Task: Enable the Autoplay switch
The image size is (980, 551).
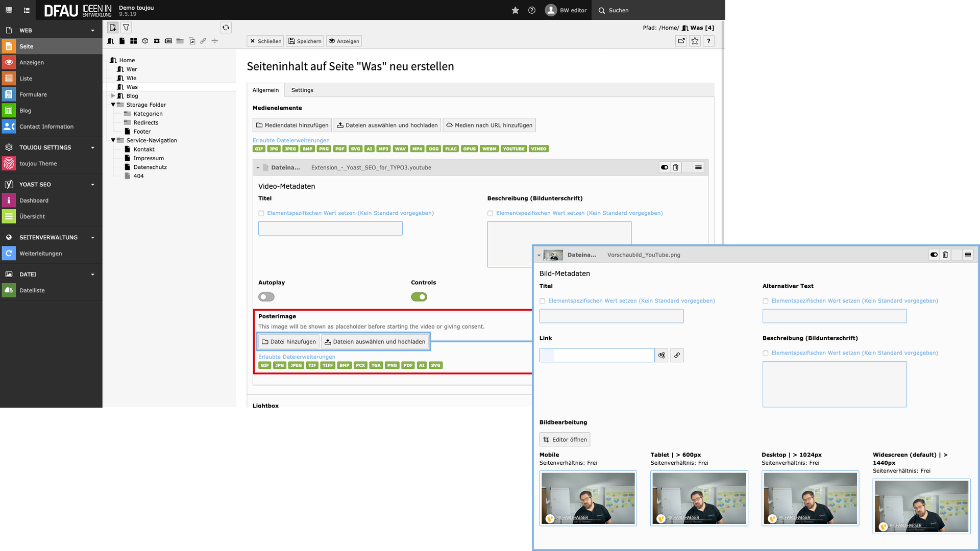Action: (x=266, y=297)
